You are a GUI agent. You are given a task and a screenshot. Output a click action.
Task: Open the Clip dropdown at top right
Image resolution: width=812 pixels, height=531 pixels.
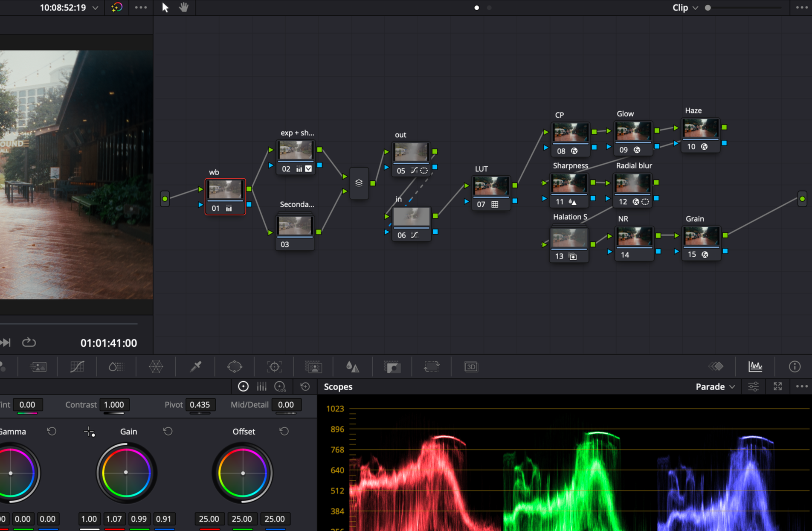(x=684, y=7)
